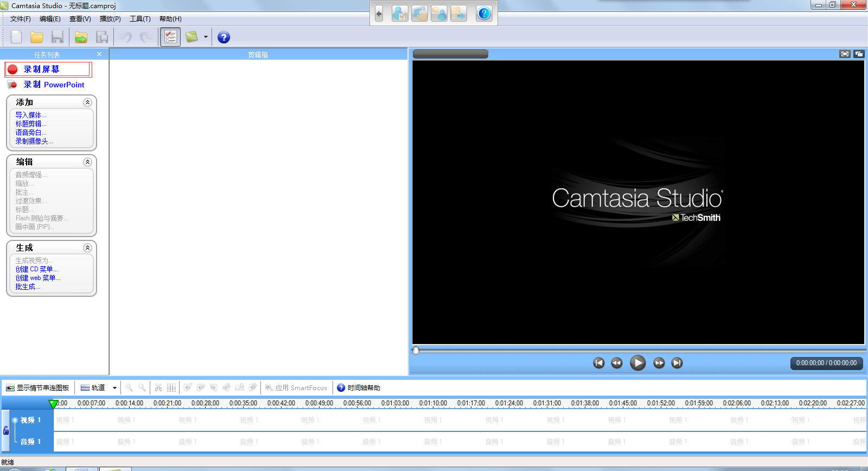Click the 0:01:10;00 mark on timeline ruler
This screenshot has height=471, width=868.
coord(433,403)
